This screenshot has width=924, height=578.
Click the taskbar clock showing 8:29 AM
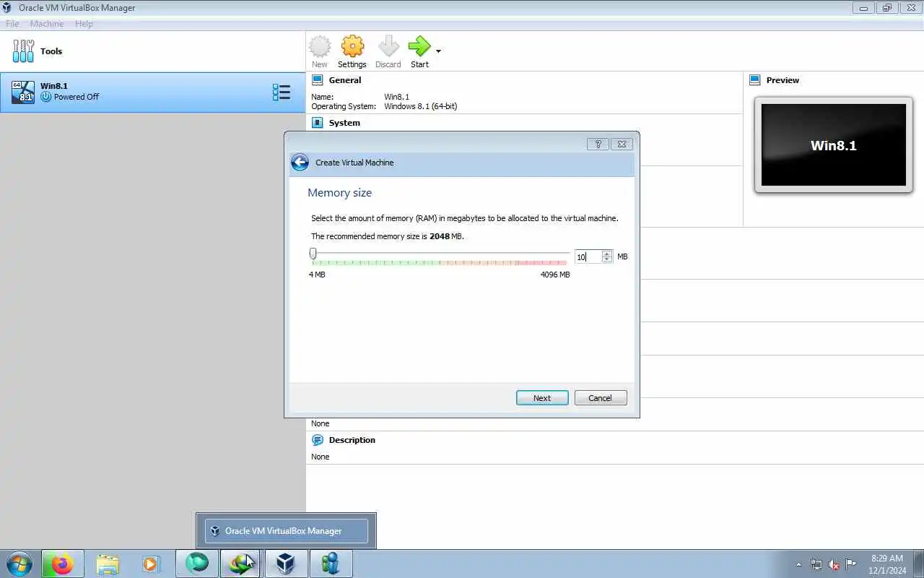coord(887,564)
